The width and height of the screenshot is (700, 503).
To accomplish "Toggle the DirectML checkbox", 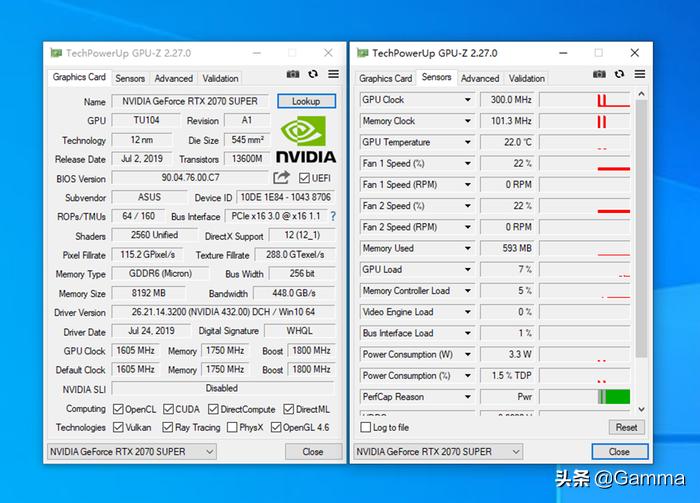I will tap(289, 409).
